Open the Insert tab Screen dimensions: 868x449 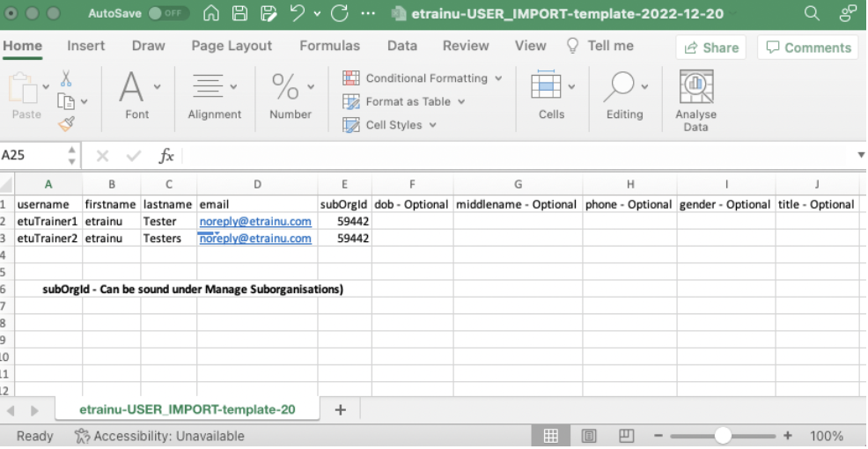pos(85,46)
